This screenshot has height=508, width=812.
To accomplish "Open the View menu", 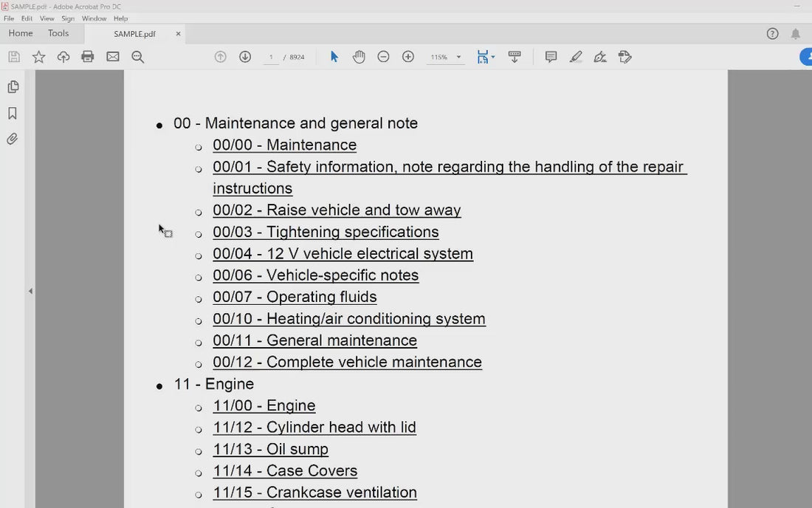I will (47, 18).
